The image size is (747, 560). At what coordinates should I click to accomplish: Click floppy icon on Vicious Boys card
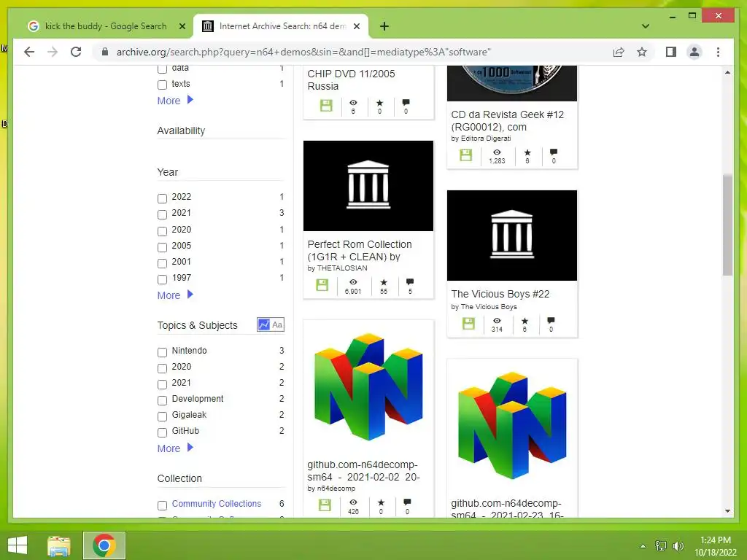468,323
